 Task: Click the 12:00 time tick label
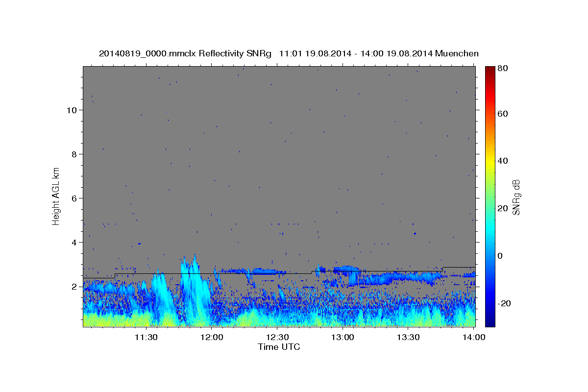[x=212, y=337]
